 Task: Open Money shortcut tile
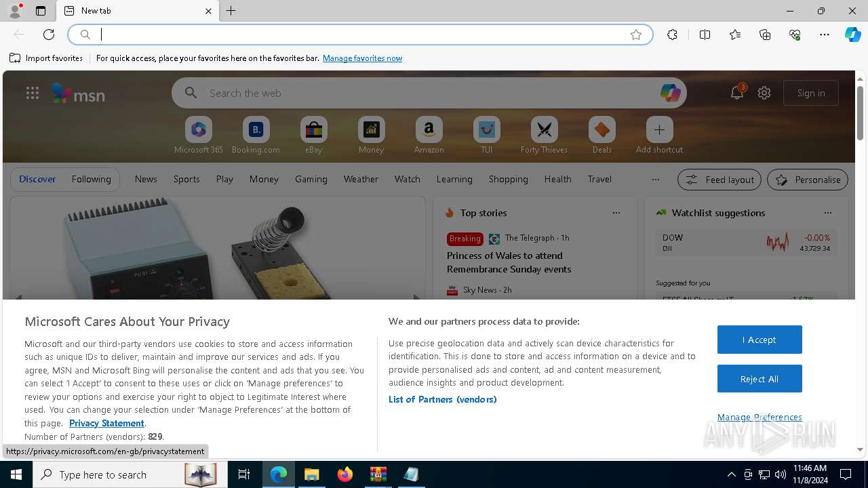tap(371, 136)
